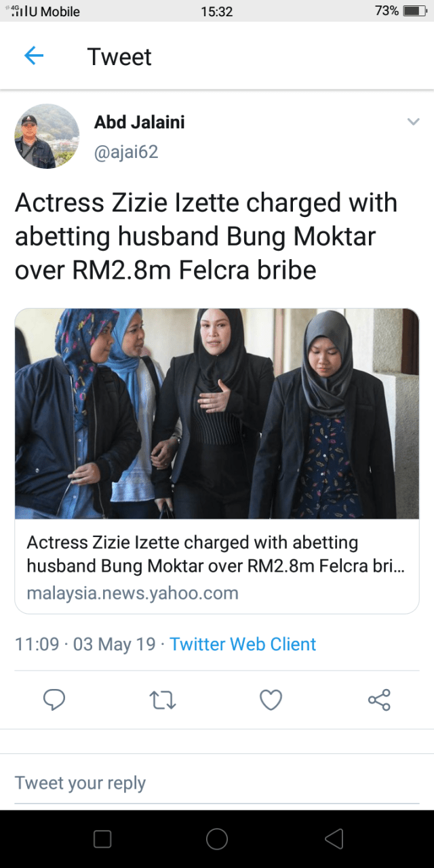
Task: Open the reply speech bubble icon
Action: [x=54, y=699]
